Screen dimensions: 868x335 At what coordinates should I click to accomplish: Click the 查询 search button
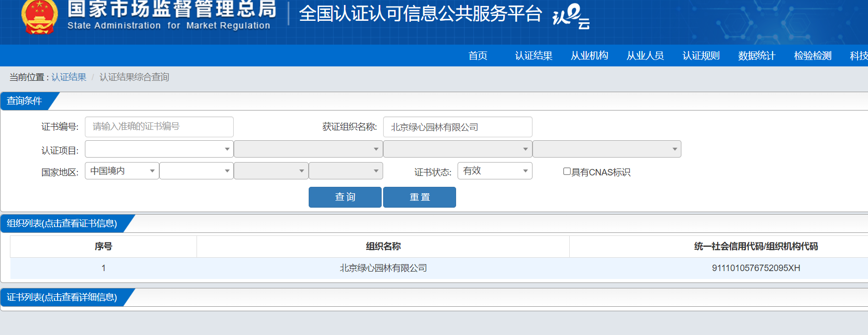click(x=345, y=197)
